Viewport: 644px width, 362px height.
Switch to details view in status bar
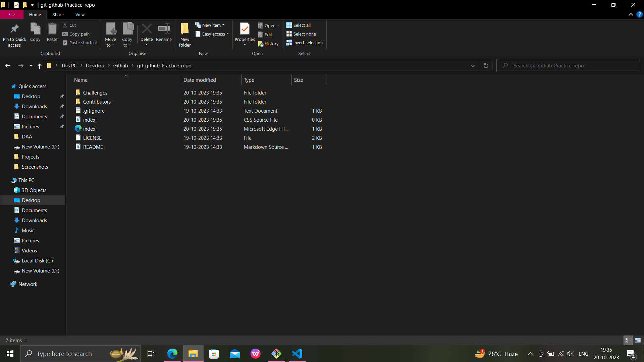point(628,340)
